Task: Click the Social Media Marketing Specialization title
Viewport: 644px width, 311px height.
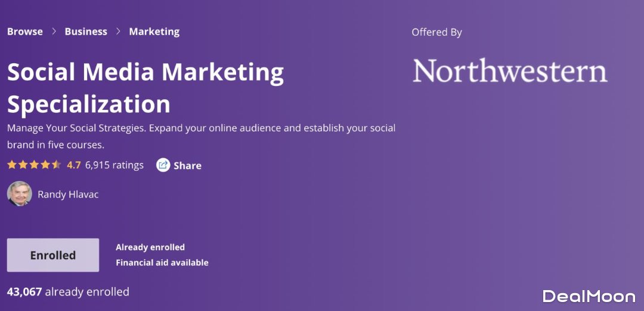Action: click(x=145, y=88)
